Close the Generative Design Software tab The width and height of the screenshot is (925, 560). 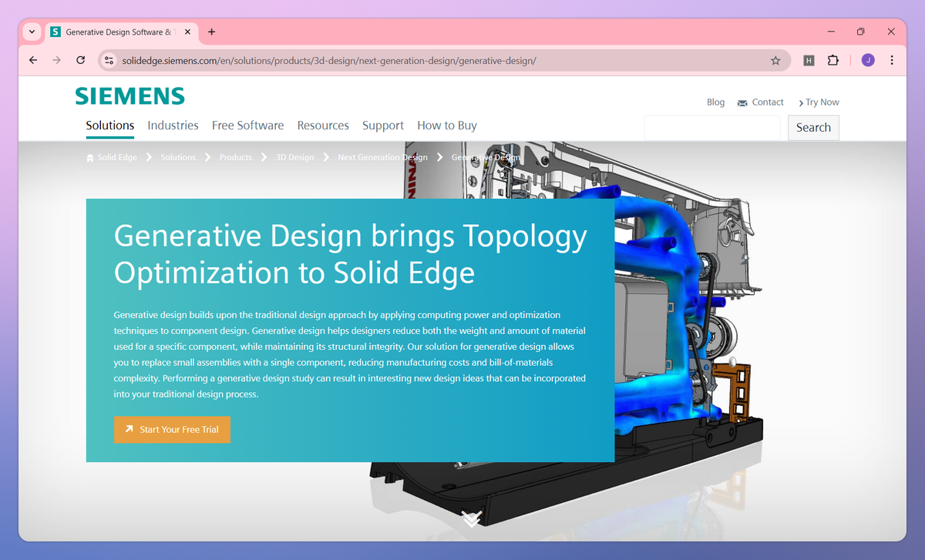pyautogui.click(x=187, y=32)
